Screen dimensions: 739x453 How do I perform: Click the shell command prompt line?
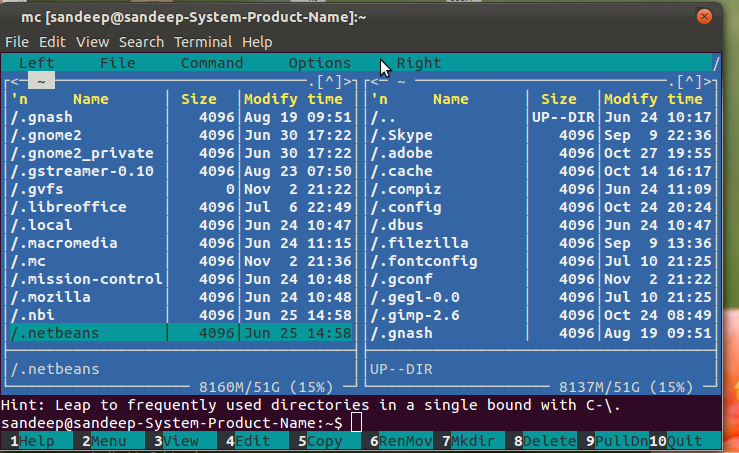[361, 423]
